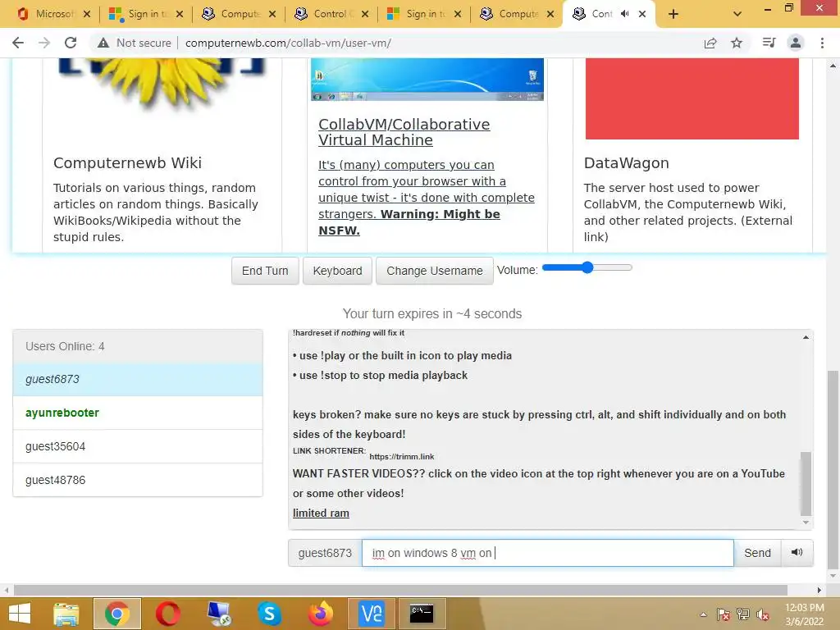The image size is (840, 630).
Task: Bookmark this page with the star
Action: (x=737, y=43)
